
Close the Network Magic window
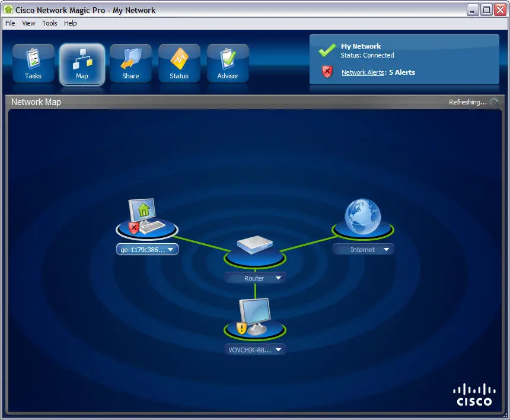[x=501, y=9]
